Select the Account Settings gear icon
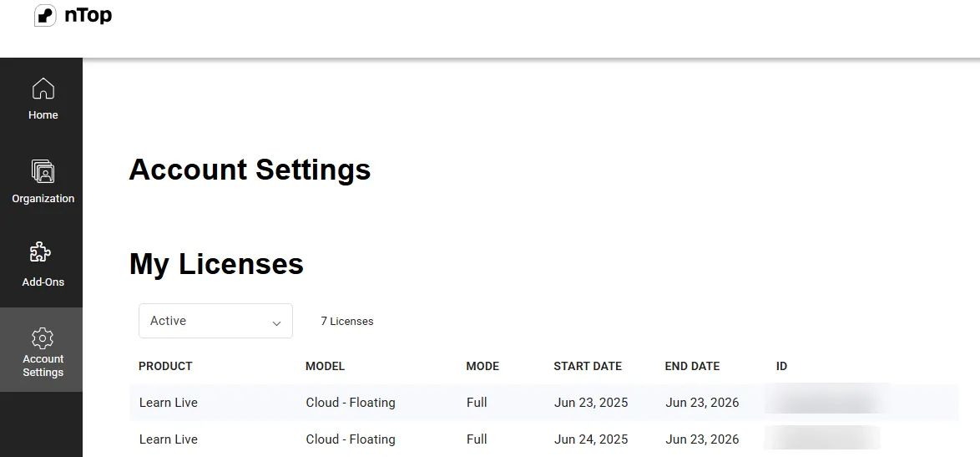Viewport: 980px width, 457px height. click(x=43, y=338)
